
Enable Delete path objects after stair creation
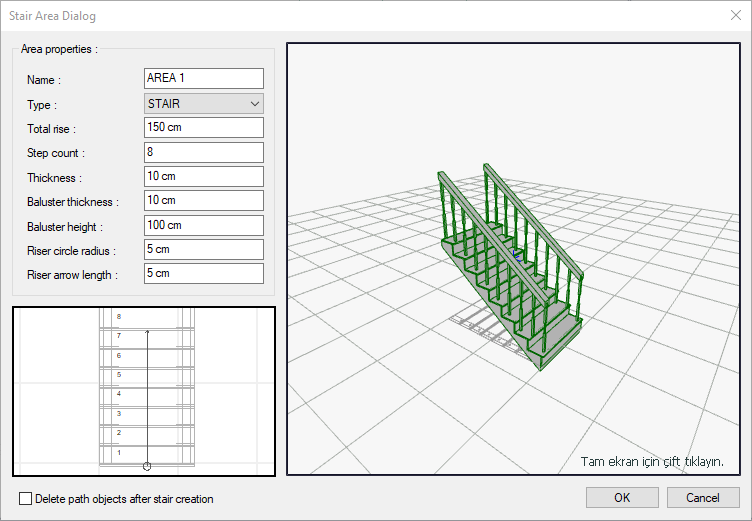[26, 498]
